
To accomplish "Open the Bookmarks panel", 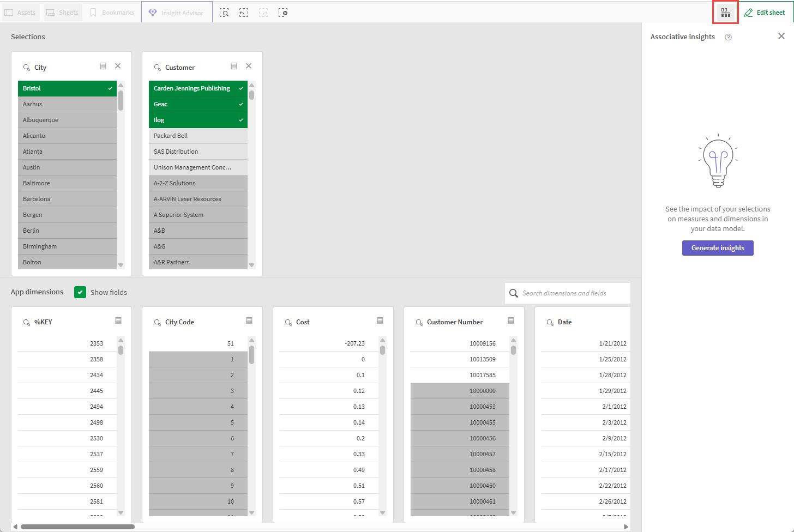I will tap(112, 12).
